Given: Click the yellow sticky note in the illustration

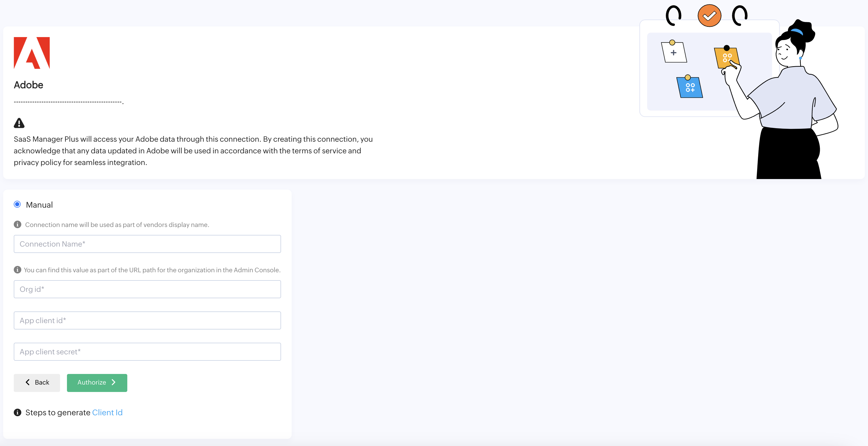Looking at the screenshot, I should [726, 57].
